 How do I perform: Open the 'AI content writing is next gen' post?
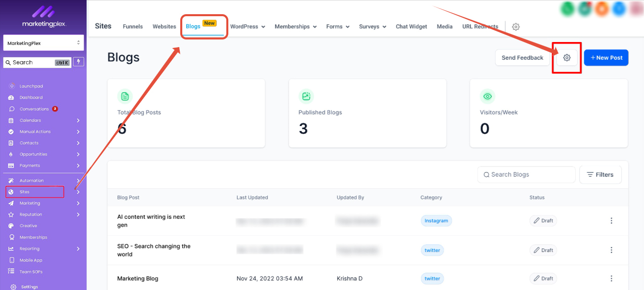tap(151, 221)
